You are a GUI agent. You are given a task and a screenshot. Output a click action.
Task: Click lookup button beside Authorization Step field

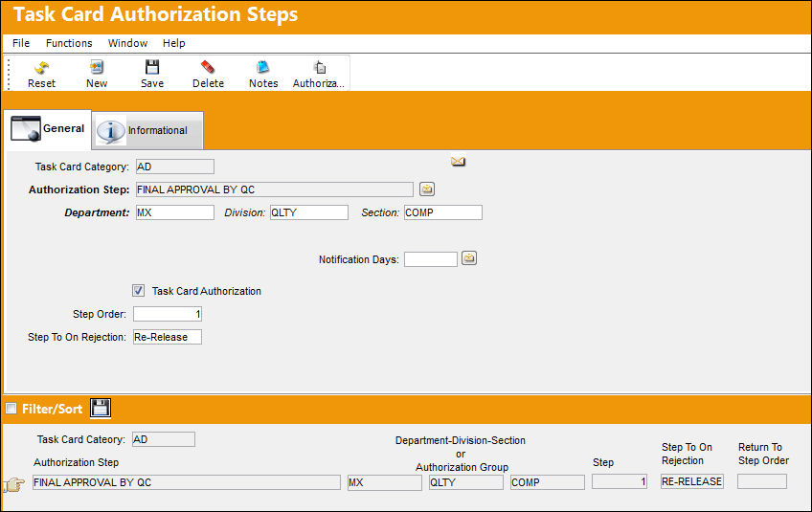tap(427, 189)
